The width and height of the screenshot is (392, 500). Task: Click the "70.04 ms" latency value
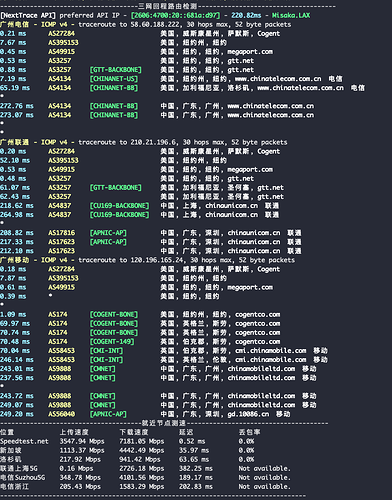tap(15, 350)
